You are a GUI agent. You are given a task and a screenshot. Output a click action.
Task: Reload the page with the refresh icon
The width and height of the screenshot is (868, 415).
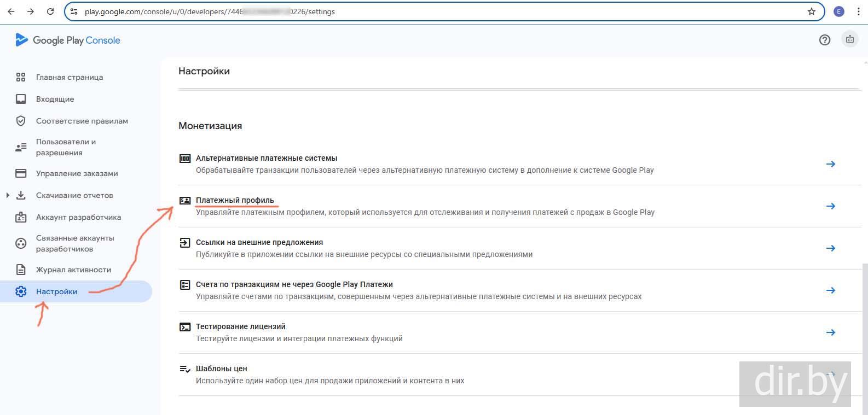(x=50, y=11)
